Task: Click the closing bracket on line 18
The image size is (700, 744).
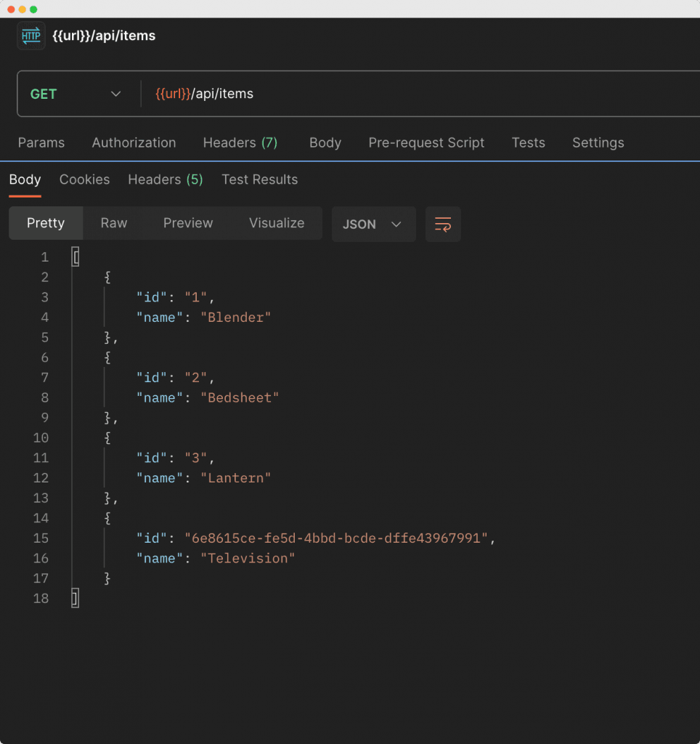Action: [75, 598]
